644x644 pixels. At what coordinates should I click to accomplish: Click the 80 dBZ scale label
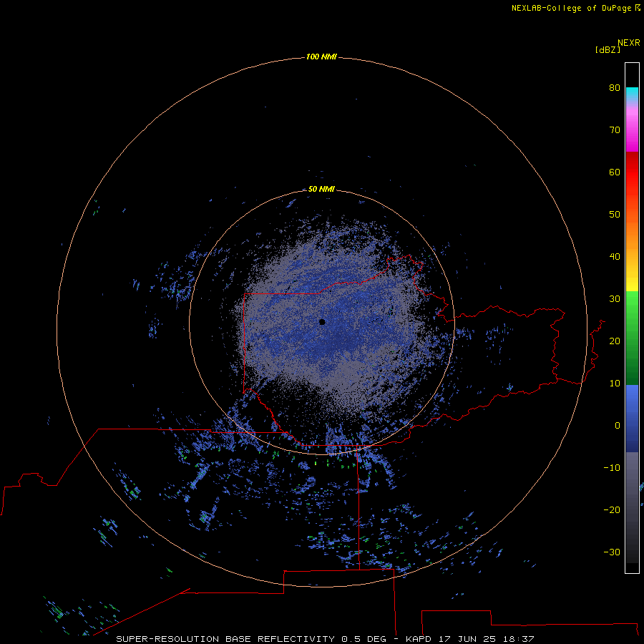(x=615, y=87)
